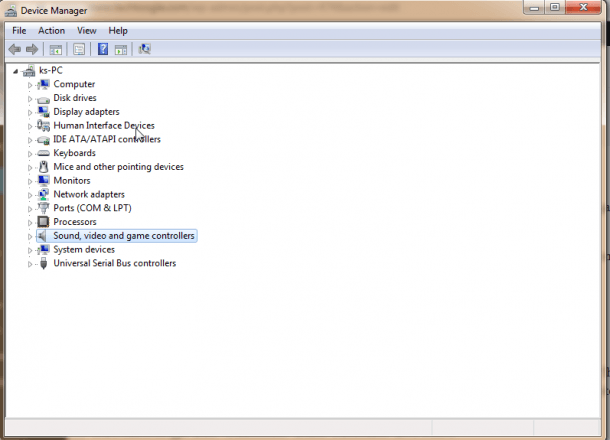Click the Disk drives category icon
The height and width of the screenshot is (440, 610).
(44, 99)
